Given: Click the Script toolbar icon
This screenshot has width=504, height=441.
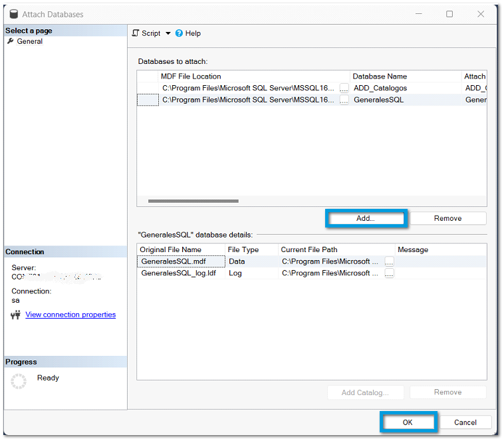Looking at the screenshot, I should click(136, 33).
